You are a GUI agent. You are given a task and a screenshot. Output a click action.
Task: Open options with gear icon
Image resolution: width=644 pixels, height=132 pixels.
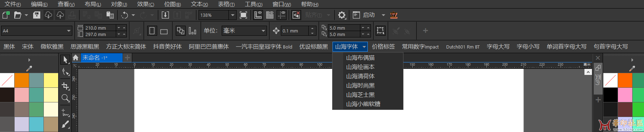(x=342, y=15)
